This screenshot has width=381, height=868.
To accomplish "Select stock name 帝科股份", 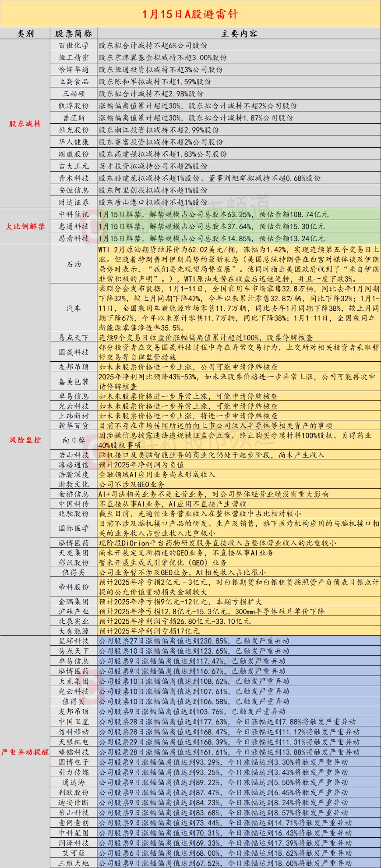I will point(74,587).
